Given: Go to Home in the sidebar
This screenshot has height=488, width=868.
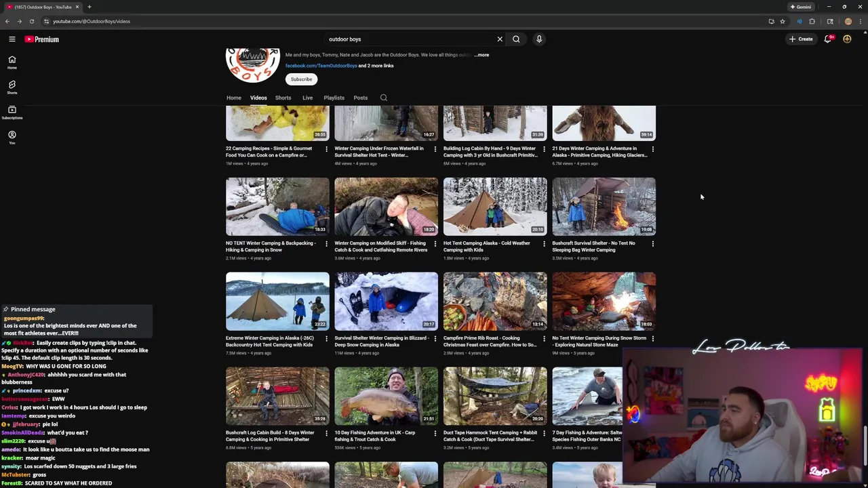Looking at the screenshot, I should 12,62.
